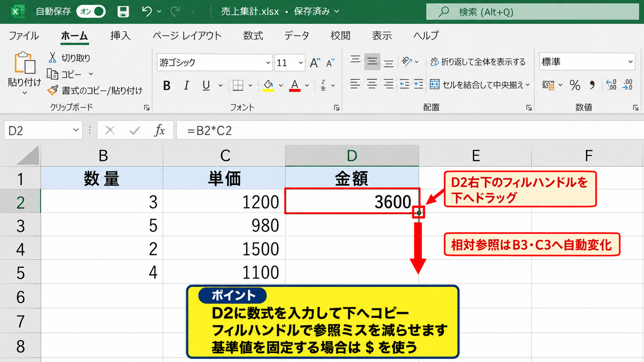Viewport: 644px width, 362px height.
Task: Click the Insert Function fx icon
Action: [x=159, y=131]
